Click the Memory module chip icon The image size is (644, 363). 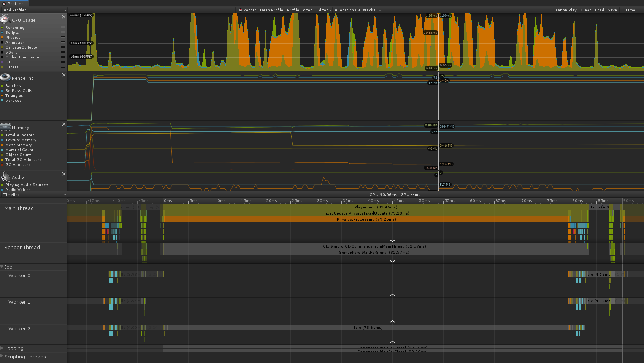pos(5,127)
